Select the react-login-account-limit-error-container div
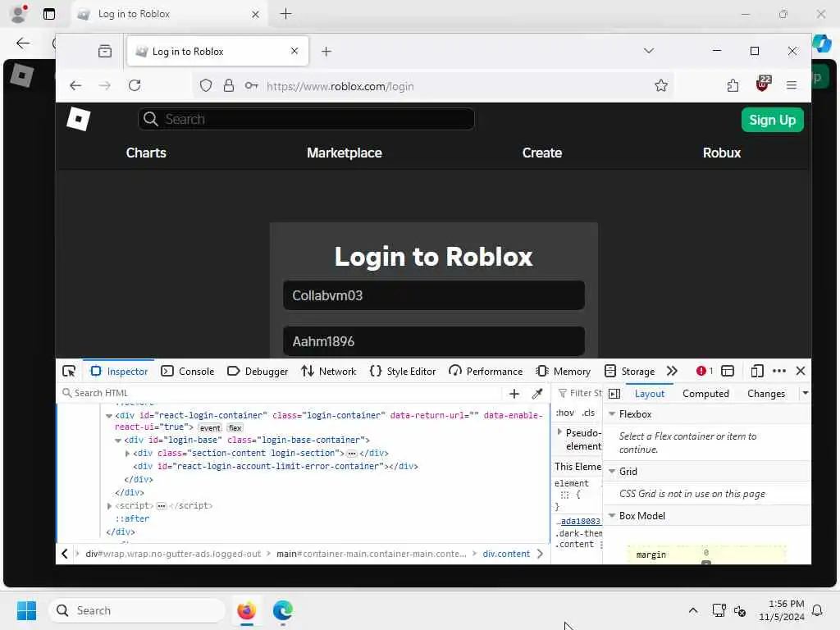The width and height of the screenshot is (840, 630). 276,466
